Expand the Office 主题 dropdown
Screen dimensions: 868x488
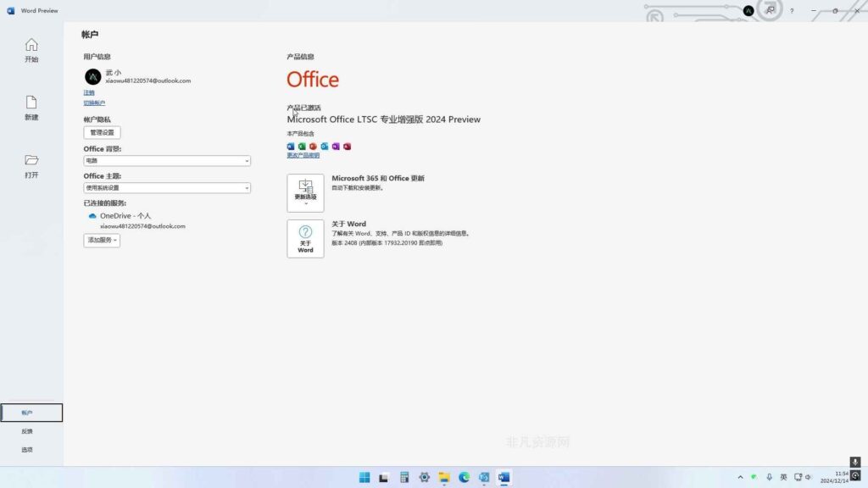167,187
